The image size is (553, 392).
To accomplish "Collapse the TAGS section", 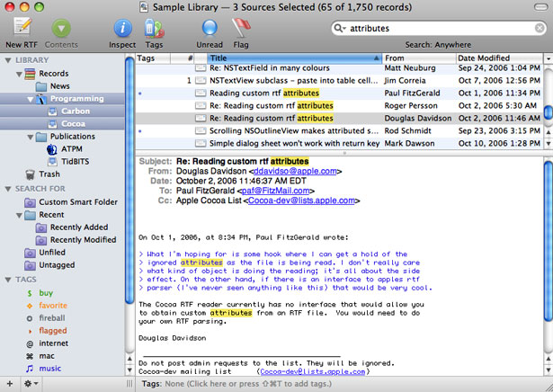I will 8,280.
